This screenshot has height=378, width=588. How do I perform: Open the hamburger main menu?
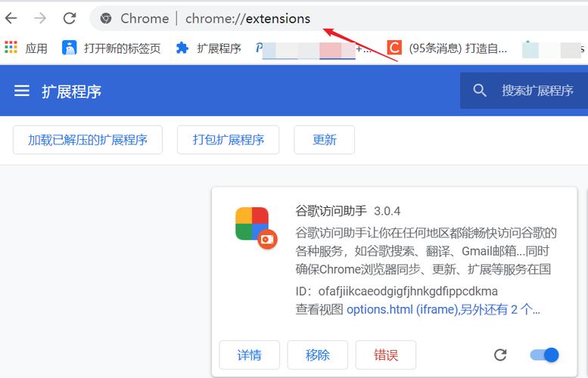[x=22, y=91]
